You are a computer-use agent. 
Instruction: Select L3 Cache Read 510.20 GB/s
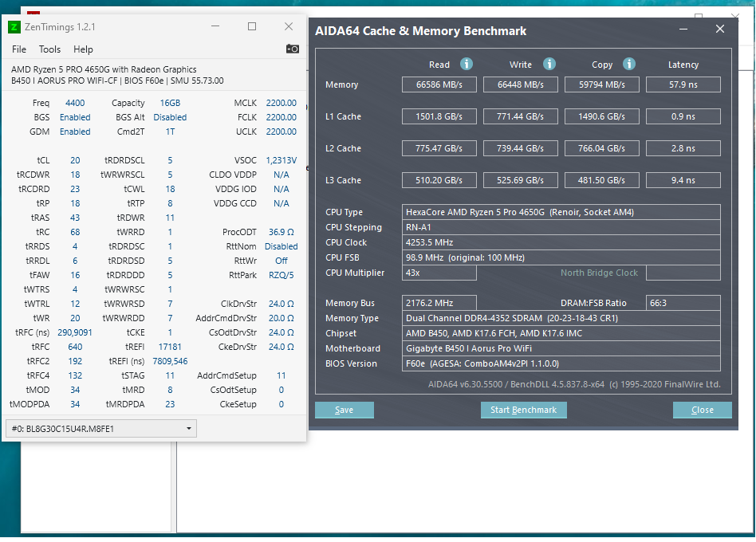tap(439, 180)
